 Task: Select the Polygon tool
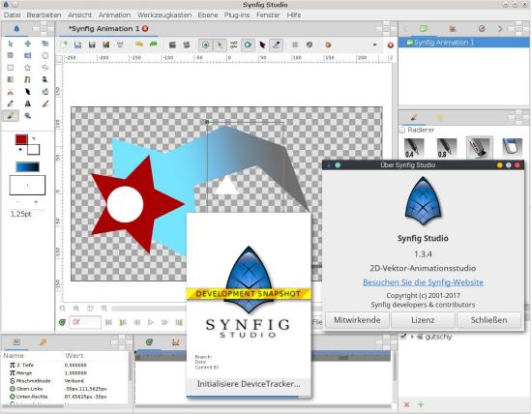(x=44, y=68)
